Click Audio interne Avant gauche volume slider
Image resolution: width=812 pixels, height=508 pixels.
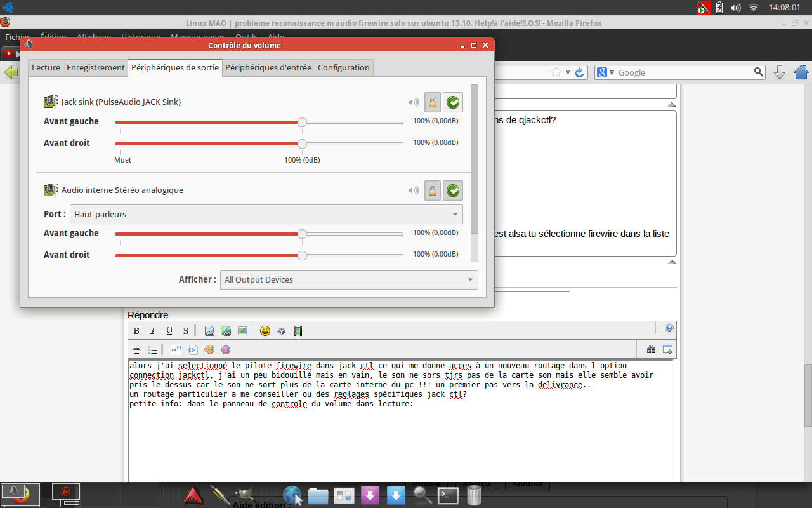pyautogui.click(x=259, y=234)
